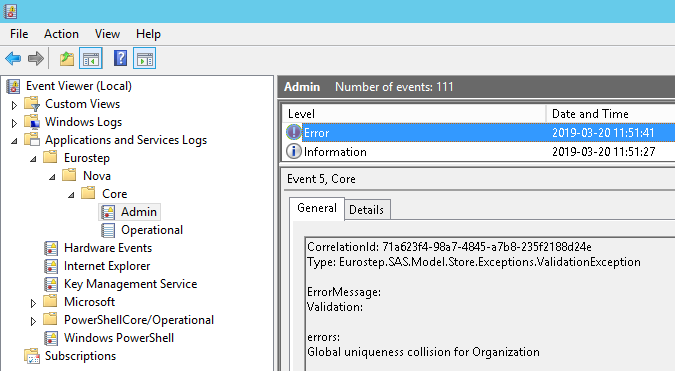Select the Admin log tree item
The height and width of the screenshot is (371, 675).
point(139,212)
